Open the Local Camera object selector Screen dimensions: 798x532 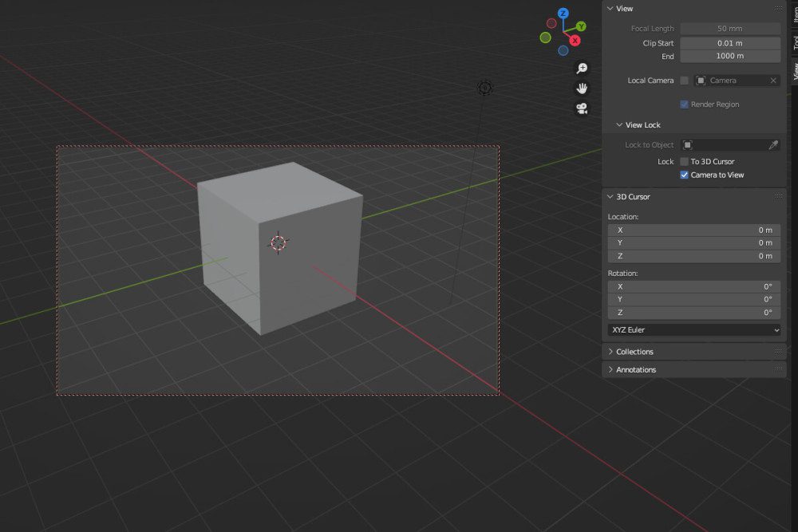pos(736,81)
